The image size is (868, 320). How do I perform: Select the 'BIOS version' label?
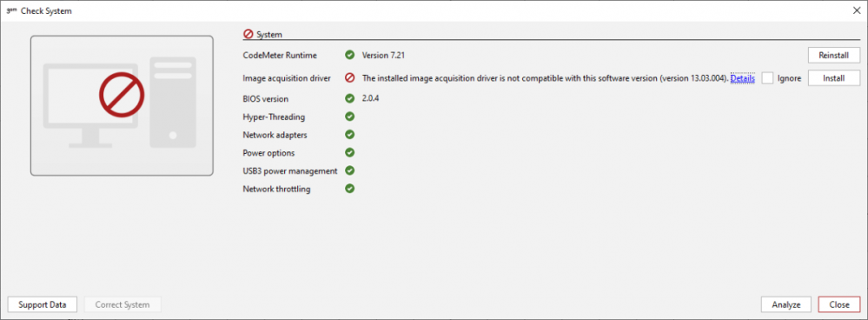click(266, 99)
